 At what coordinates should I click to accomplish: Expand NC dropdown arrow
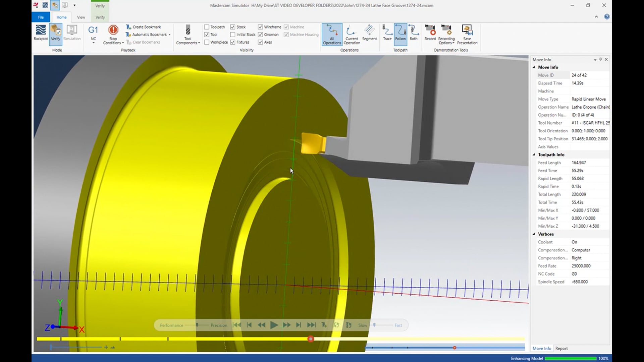pos(93,43)
